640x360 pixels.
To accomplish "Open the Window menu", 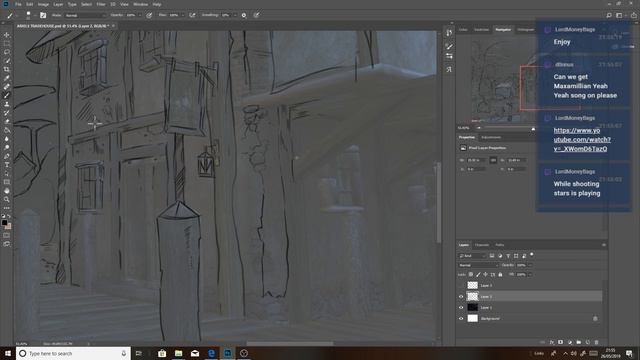I will pos(140,4).
